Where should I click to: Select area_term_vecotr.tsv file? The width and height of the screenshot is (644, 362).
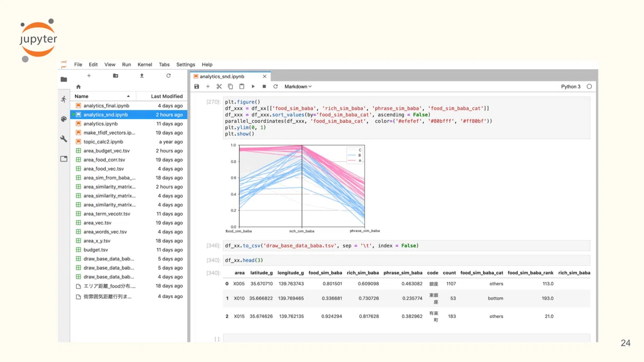point(129,213)
